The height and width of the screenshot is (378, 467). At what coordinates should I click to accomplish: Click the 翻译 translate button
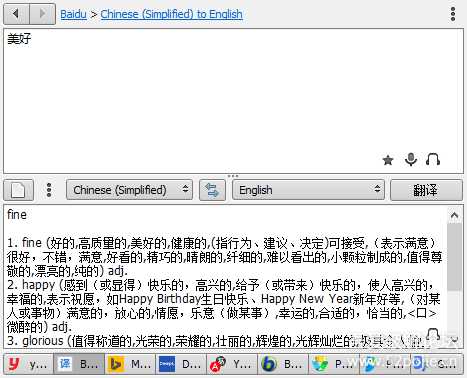[426, 190]
